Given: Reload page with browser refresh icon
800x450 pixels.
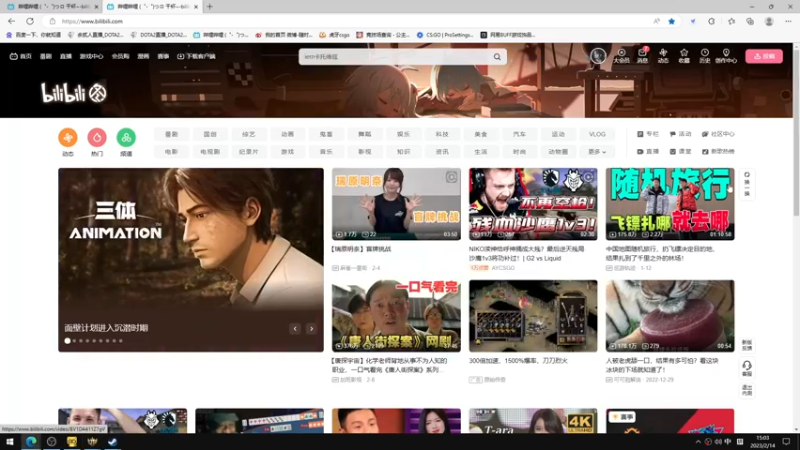Looking at the screenshot, I should 30,21.
